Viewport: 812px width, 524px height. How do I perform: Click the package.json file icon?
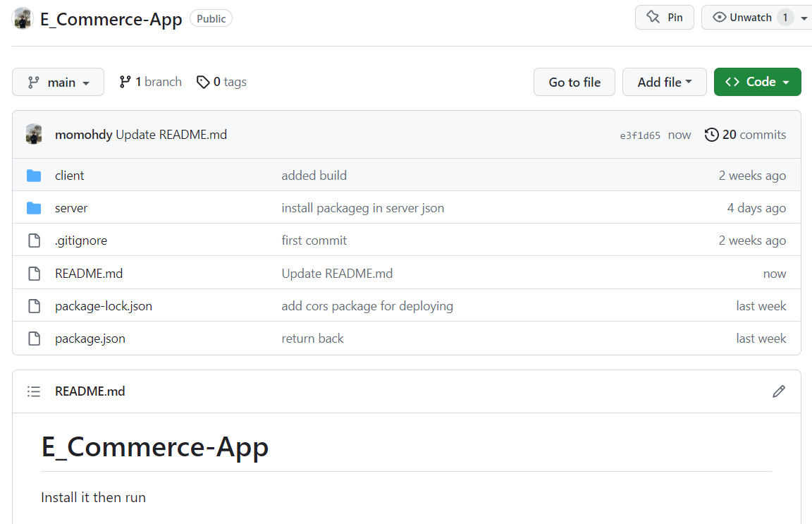click(x=34, y=339)
